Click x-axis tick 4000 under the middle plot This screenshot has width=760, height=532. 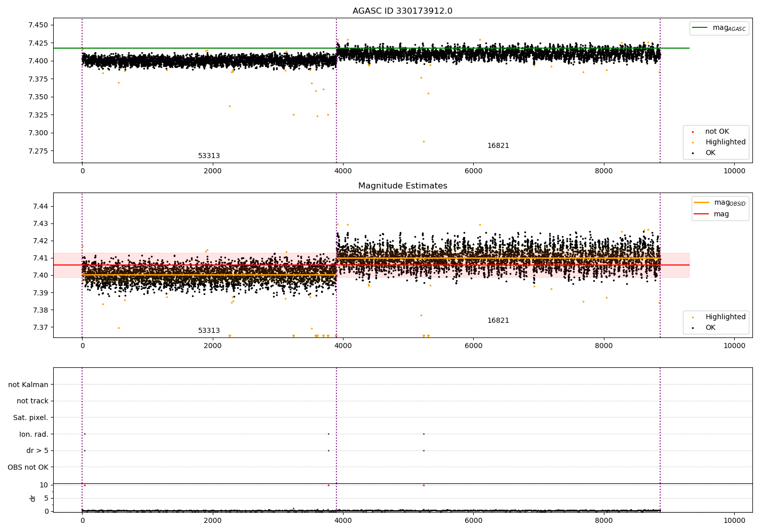[343, 346]
